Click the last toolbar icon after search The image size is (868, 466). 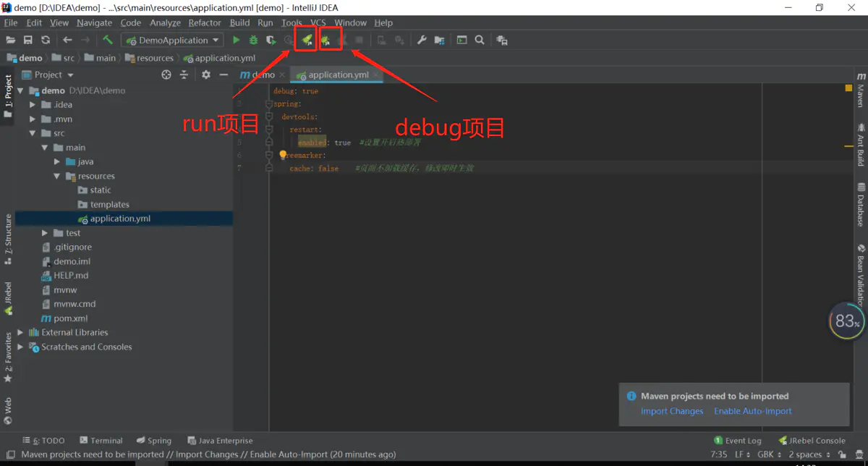click(x=502, y=41)
